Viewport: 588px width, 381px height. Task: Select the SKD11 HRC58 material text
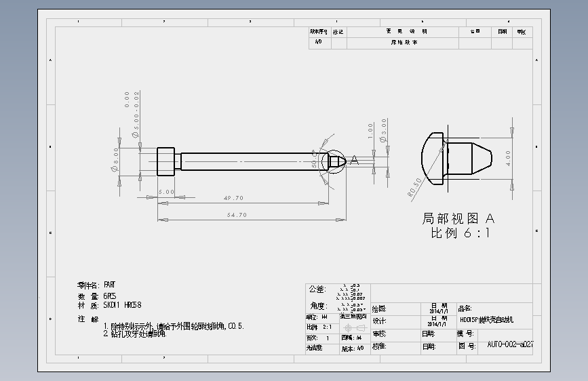tap(122, 305)
